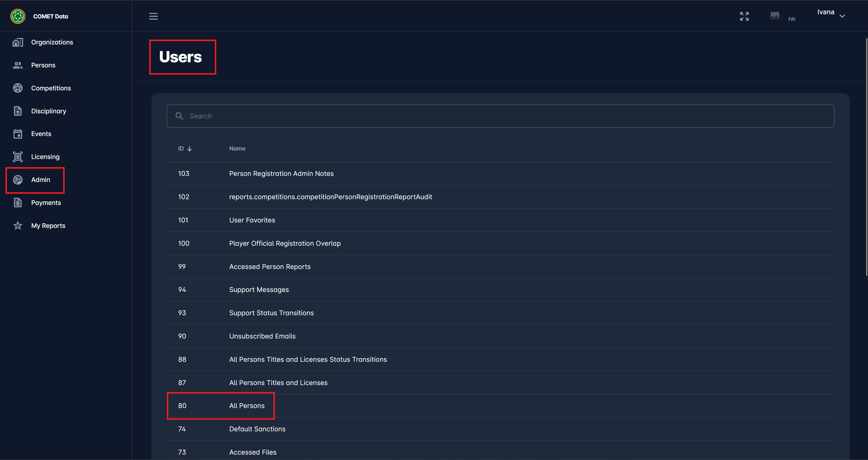Click the Persons people icon
This screenshot has width=868, height=460.
coord(18,65)
